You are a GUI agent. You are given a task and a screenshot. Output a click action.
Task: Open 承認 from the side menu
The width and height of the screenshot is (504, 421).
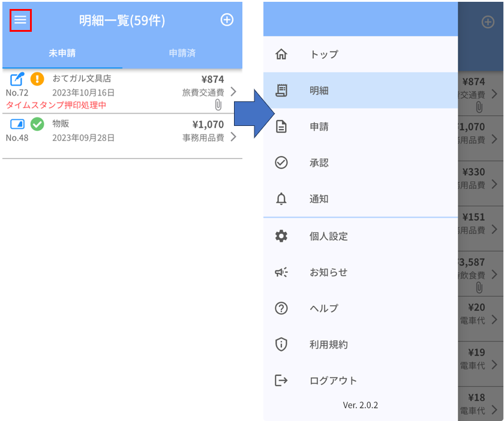pyautogui.click(x=319, y=163)
